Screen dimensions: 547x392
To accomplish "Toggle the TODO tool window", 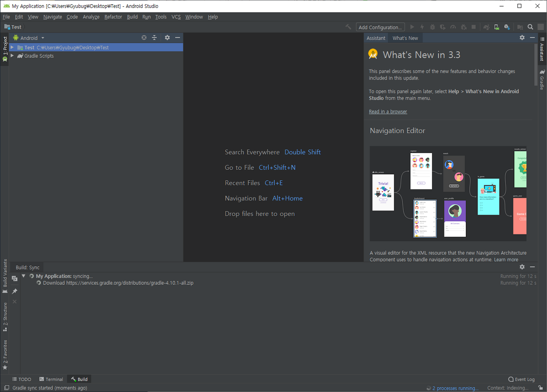I will point(21,379).
